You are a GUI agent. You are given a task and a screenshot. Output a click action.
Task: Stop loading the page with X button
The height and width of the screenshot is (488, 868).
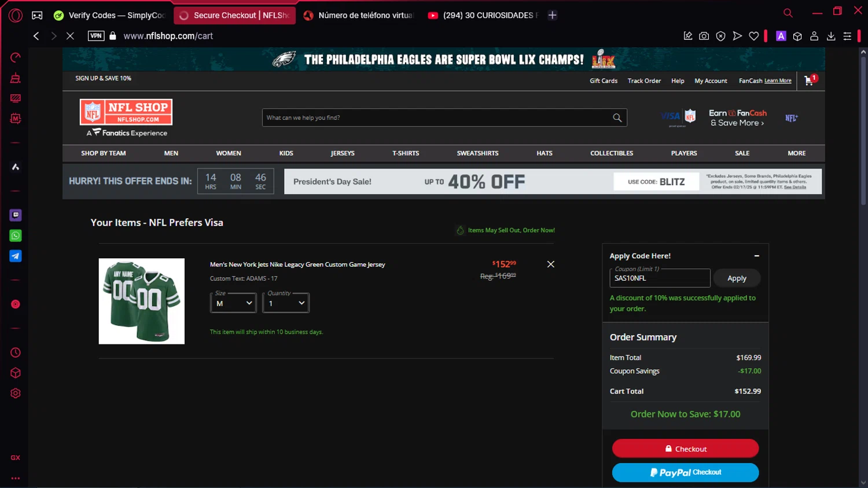[x=70, y=36]
